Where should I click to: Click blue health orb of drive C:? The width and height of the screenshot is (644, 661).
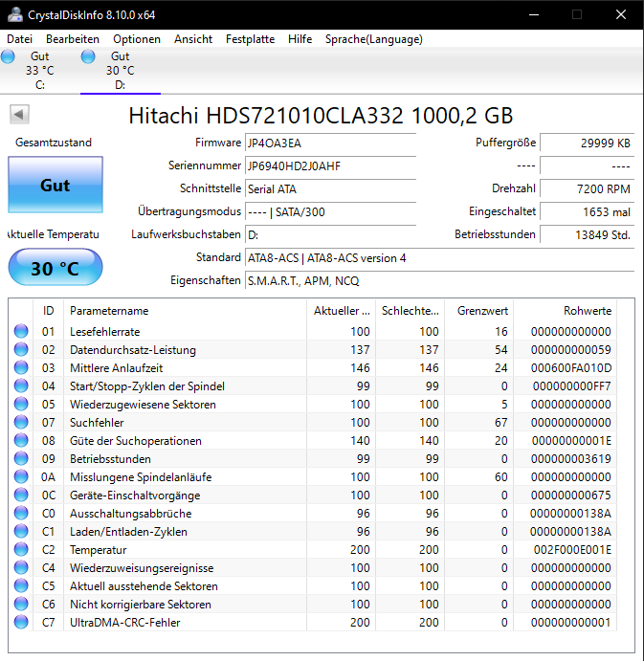click(x=8, y=56)
